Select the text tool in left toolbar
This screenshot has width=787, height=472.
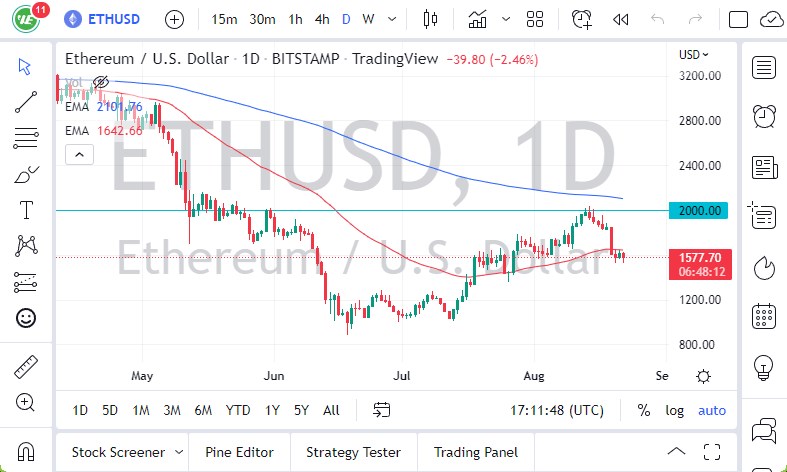[x=27, y=210]
